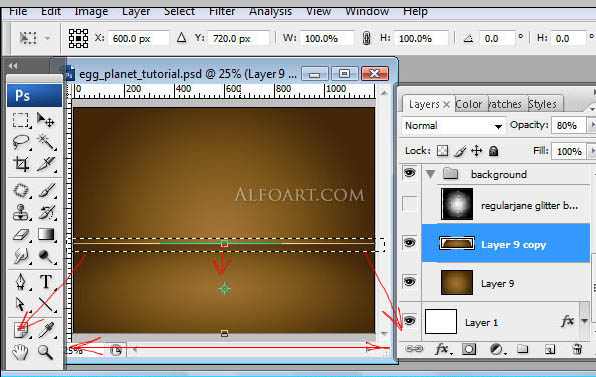596x377 pixels.
Task: Toggle maintain aspect ratio chain link
Action: [x=366, y=38]
